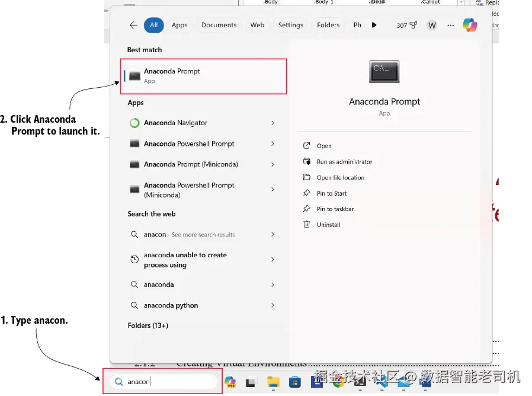Select the partially visible Ph filter tab

pyautogui.click(x=357, y=25)
